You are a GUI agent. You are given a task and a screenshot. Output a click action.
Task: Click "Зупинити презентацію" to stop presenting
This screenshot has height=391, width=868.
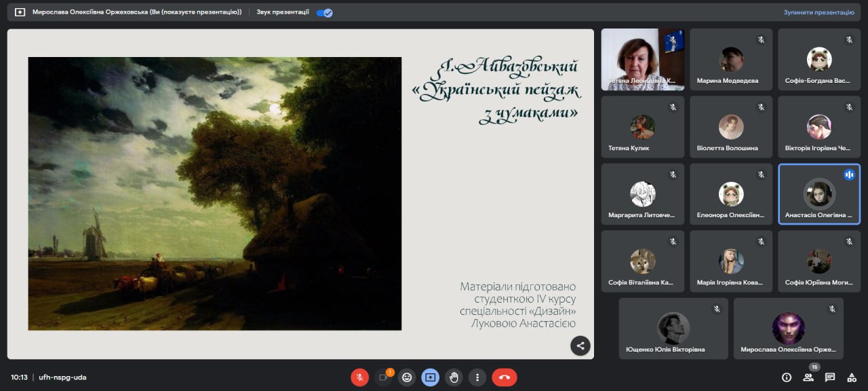(x=818, y=12)
